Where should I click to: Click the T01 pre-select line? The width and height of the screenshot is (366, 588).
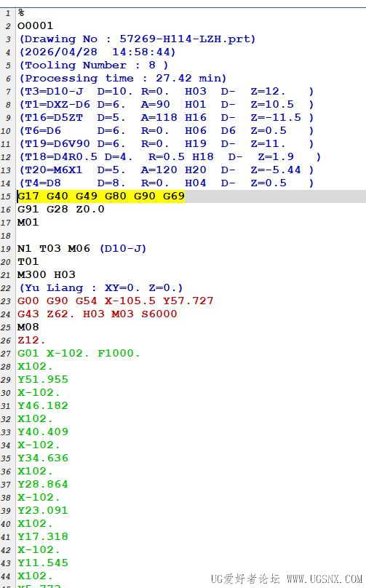pyautogui.click(x=28, y=262)
